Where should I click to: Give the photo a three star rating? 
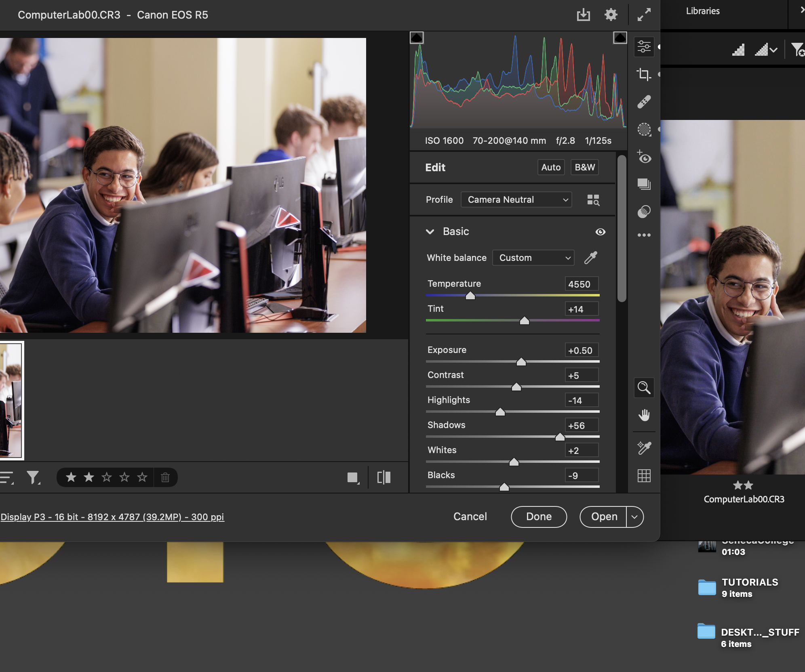(106, 477)
